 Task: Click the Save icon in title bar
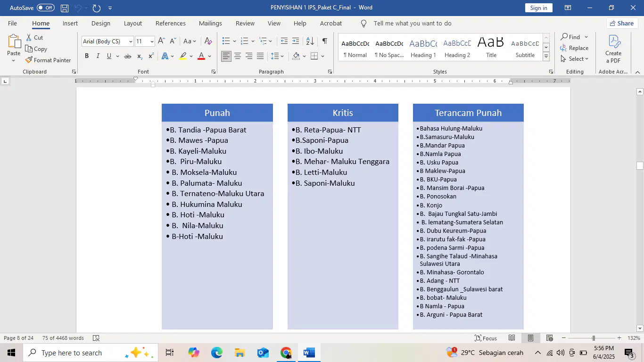click(x=65, y=8)
